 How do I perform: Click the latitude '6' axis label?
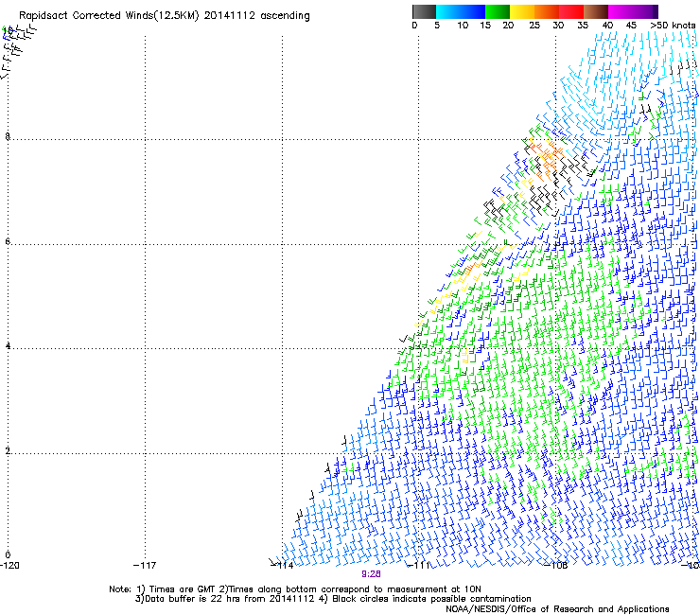pyautogui.click(x=8, y=241)
